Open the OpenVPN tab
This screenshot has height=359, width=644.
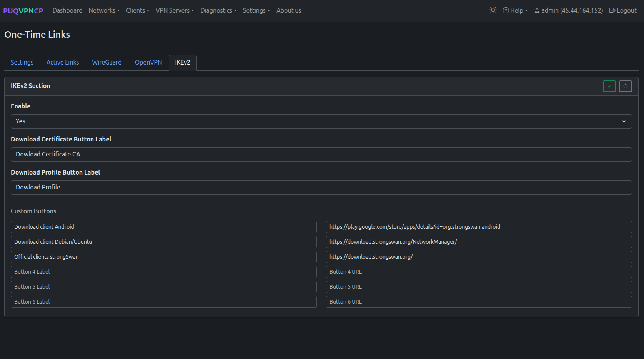[x=148, y=62]
